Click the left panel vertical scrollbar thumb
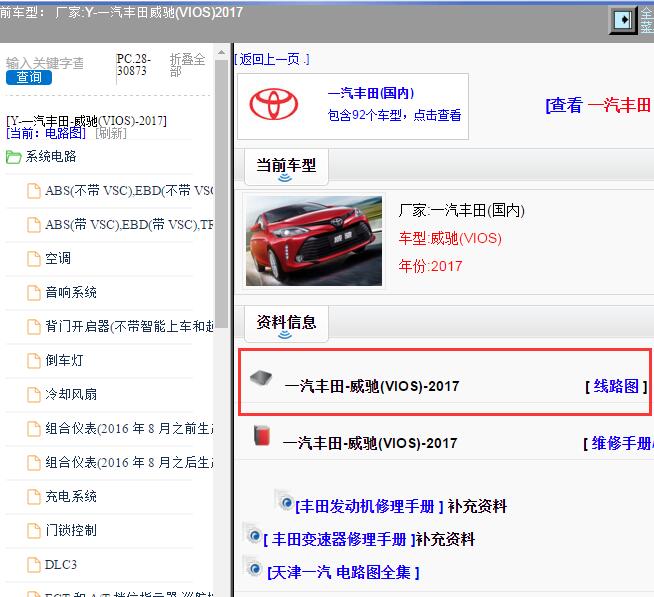 (x=221, y=194)
